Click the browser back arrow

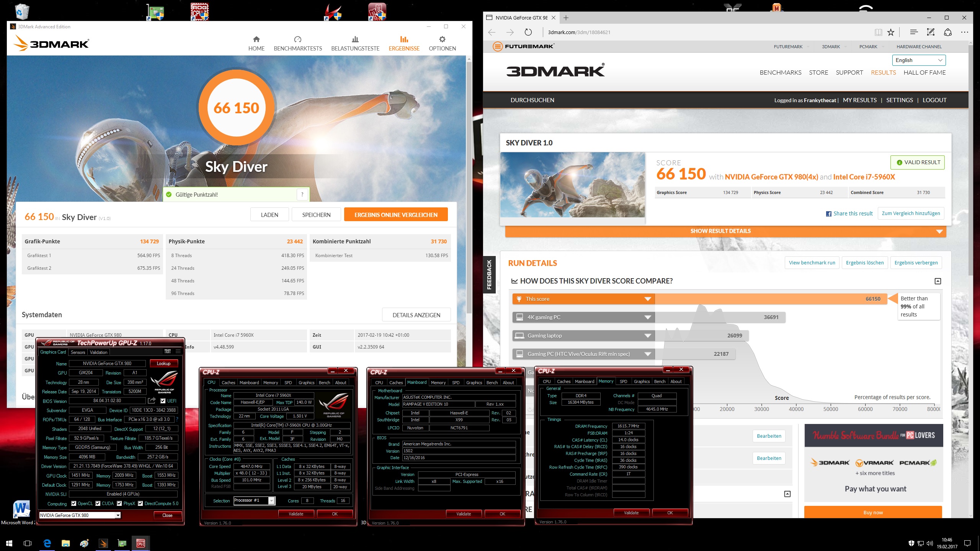tap(492, 32)
